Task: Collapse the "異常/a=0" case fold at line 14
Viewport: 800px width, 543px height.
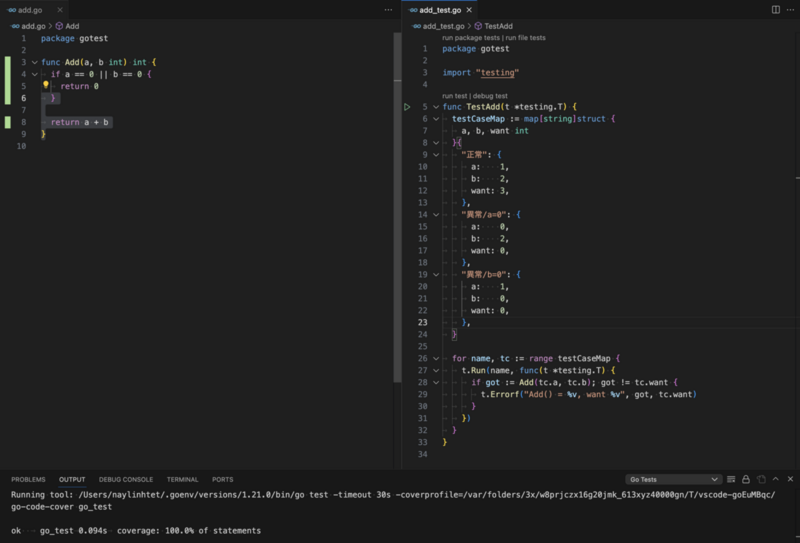Action: coord(436,215)
